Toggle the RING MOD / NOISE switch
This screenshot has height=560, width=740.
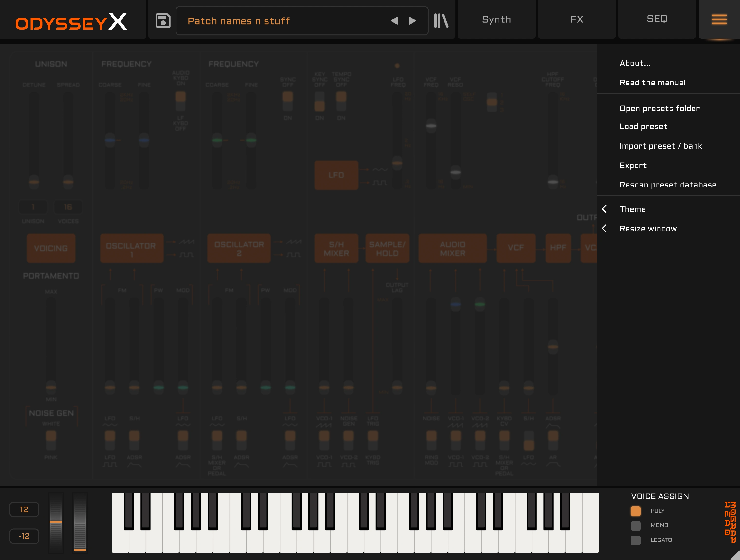click(431, 440)
